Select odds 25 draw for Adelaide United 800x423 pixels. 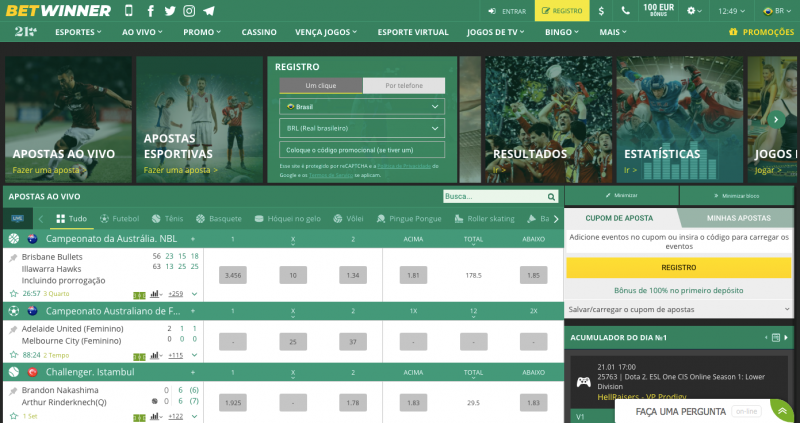pos(293,342)
